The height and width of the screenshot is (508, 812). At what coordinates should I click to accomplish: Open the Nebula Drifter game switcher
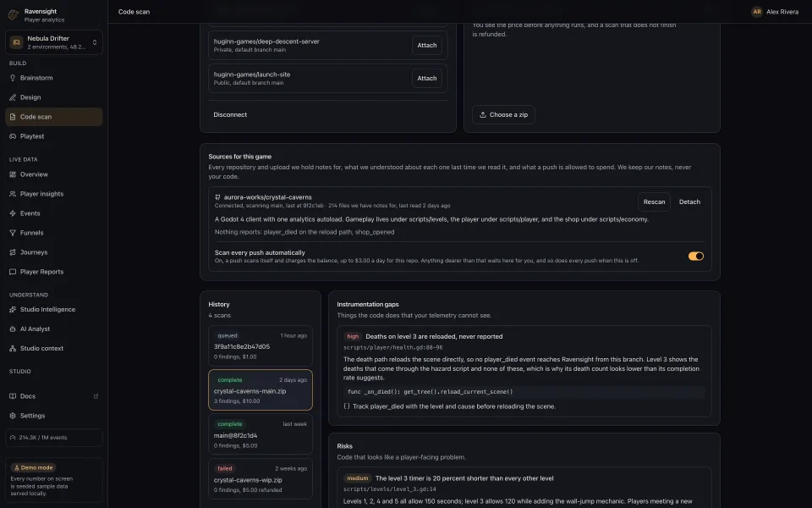[x=54, y=42]
